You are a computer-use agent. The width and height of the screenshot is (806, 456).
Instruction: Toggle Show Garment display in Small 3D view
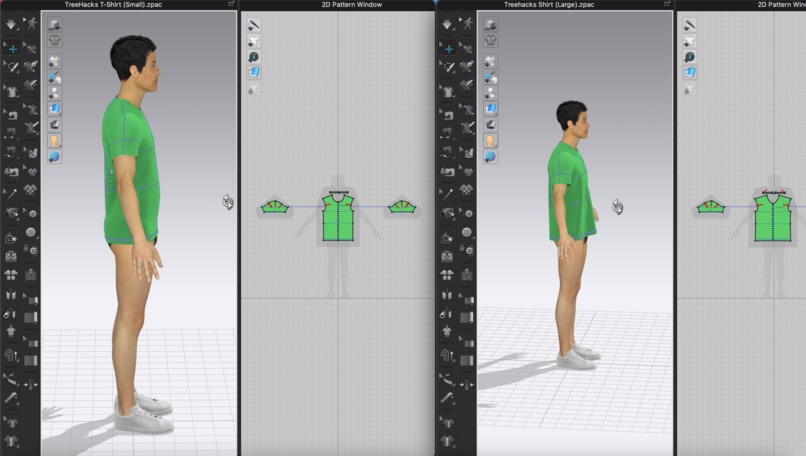pos(54,62)
